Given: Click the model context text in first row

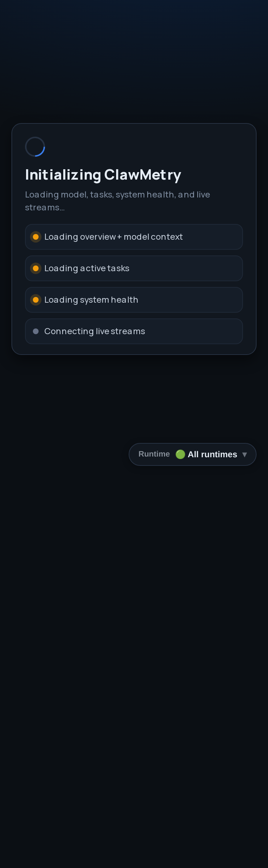Looking at the screenshot, I should click(x=153, y=237).
